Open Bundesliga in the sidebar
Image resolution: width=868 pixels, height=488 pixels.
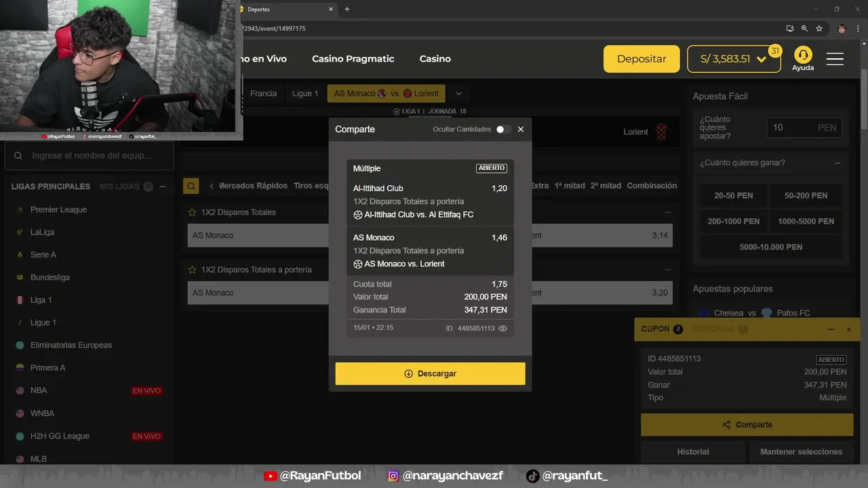[x=50, y=277]
